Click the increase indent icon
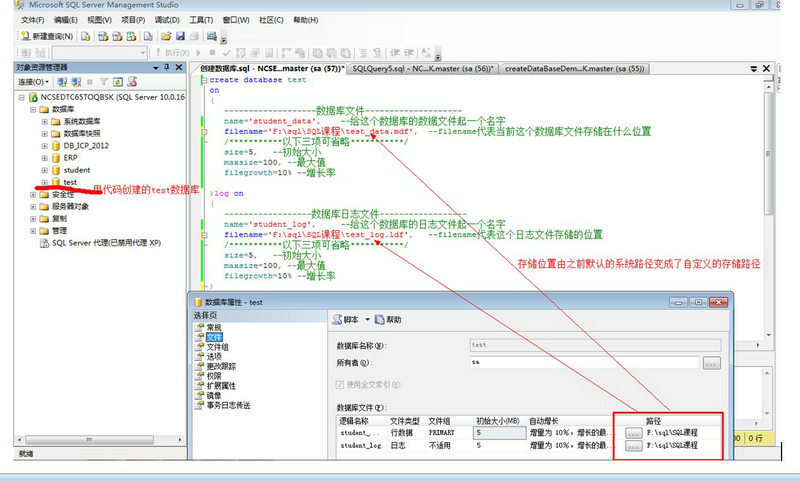This screenshot has height=482, width=800. click(x=409, y=53)
